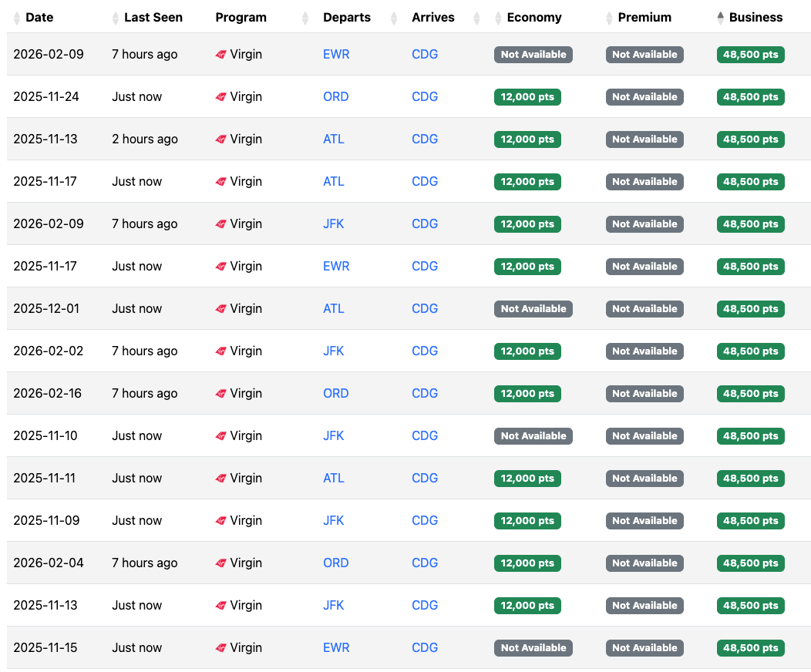The image size is (811, 672).
Task: Click Virgin logo in 2025-11-11 row
Action: 220,478
